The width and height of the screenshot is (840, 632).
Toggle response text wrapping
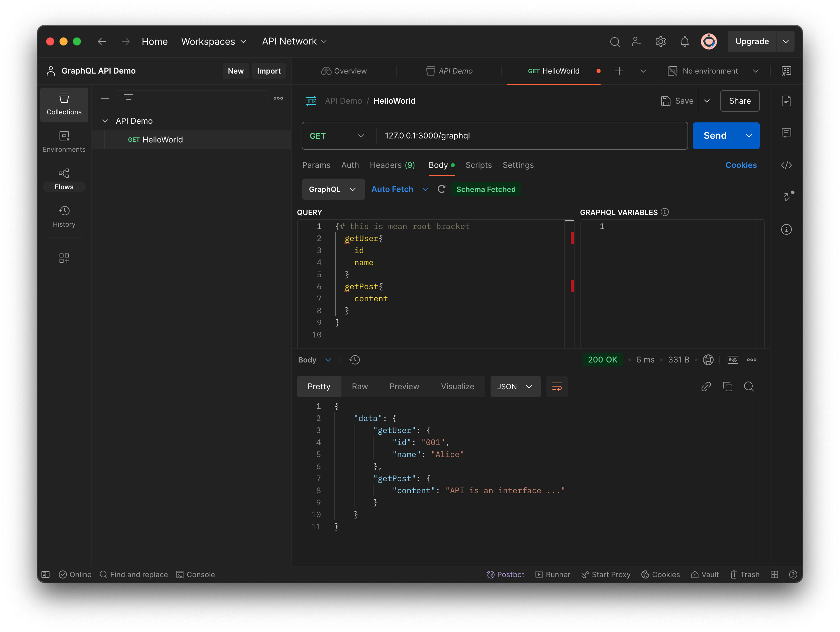557,386
